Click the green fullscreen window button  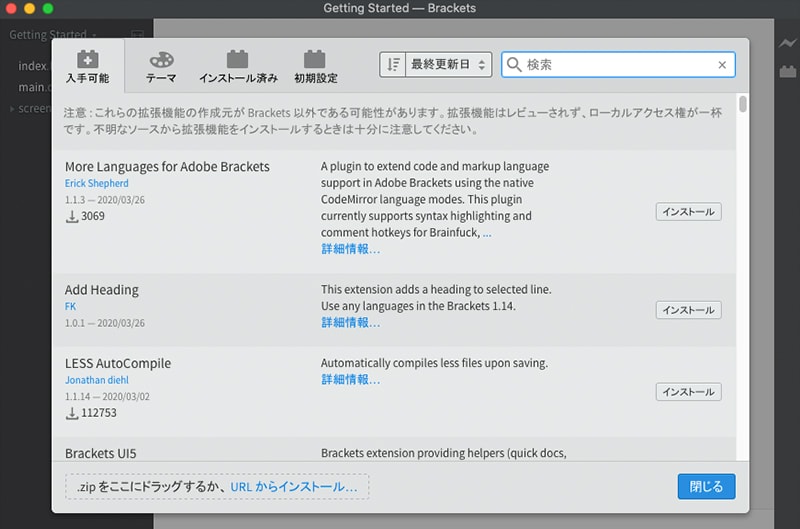[x=48, y=8]
